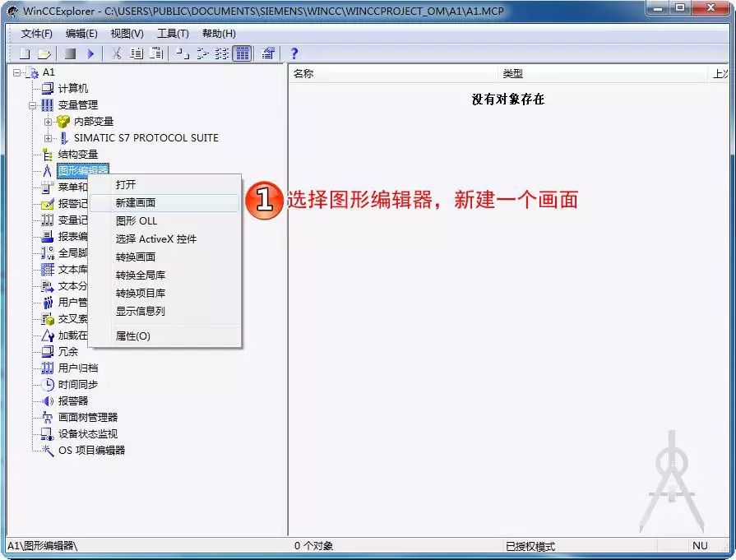Click the 全局脚本 global script icon
736x560 pixels.
pos(48,253)
